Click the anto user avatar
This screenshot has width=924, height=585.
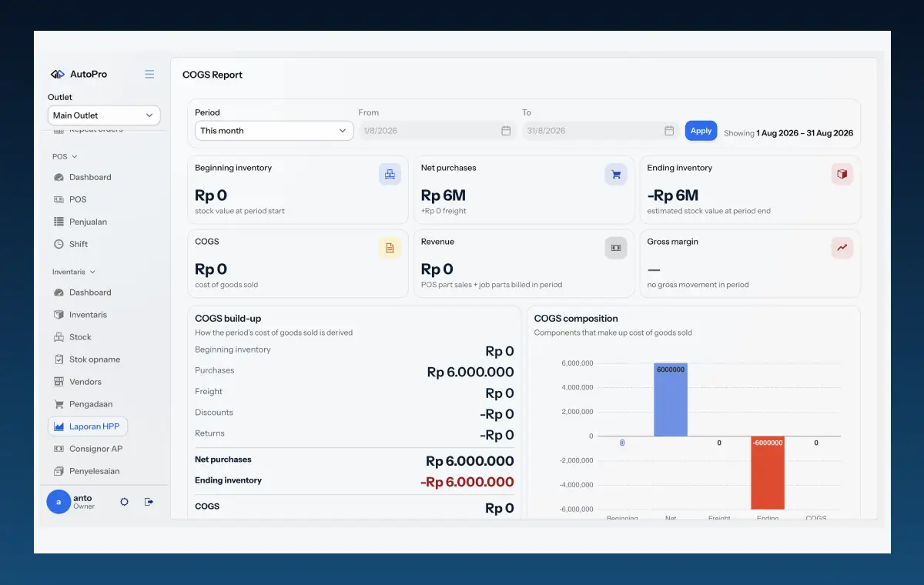pyautogui.click(x=59, y=502)
